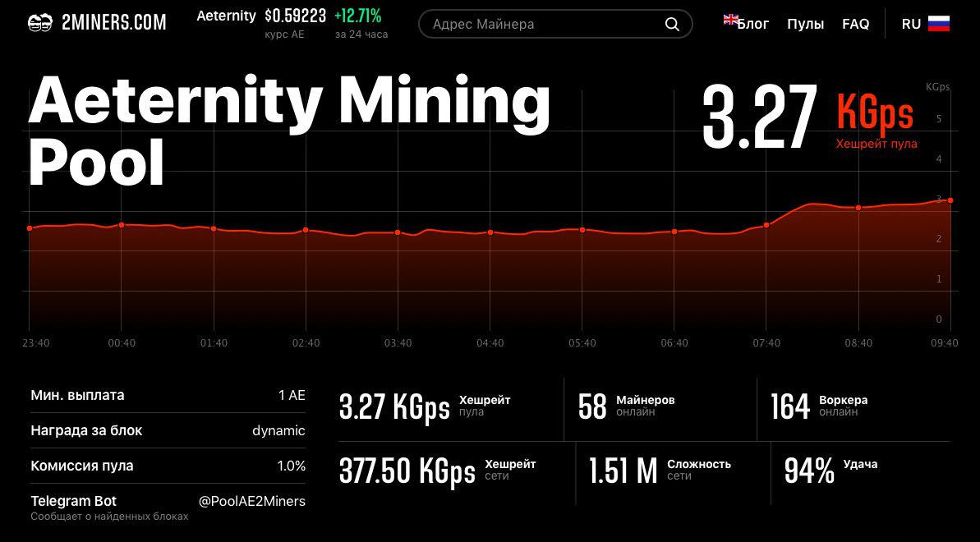
Task: Click the Награда за блок row label
Action: tap(86, 430)
